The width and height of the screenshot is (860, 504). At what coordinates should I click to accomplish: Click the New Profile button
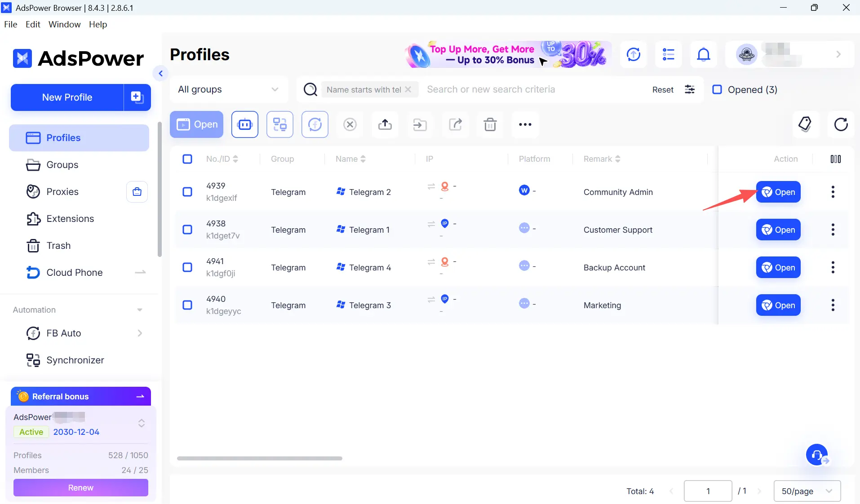(67, 97)
